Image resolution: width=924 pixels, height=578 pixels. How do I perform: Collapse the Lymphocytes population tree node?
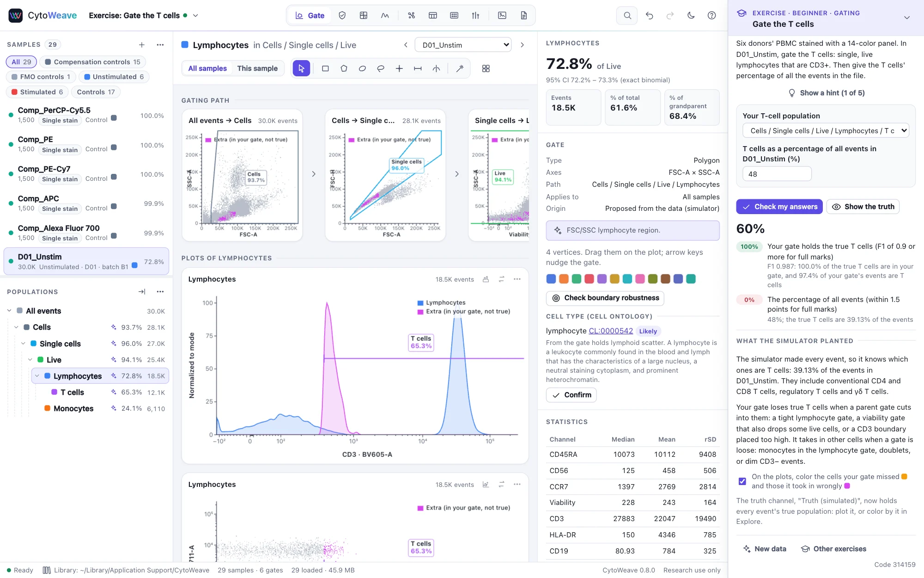click(37, 376)
